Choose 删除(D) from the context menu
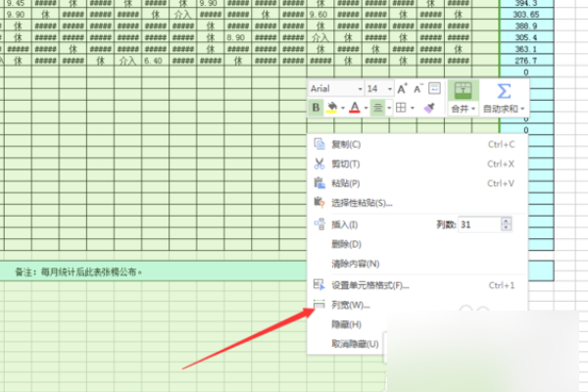 click(417, 244)
